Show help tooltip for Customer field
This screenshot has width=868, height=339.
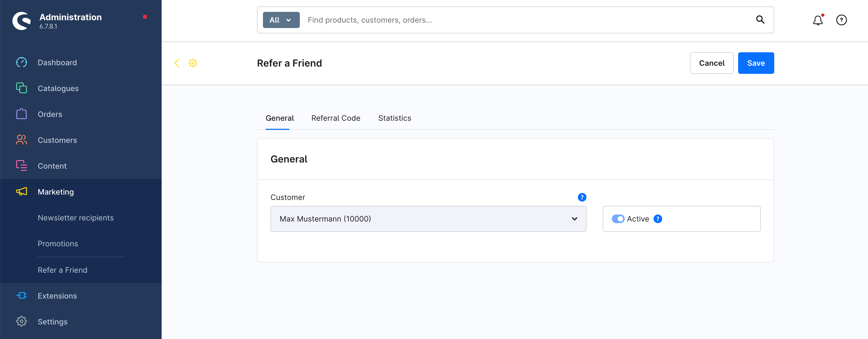coord(582,197)
